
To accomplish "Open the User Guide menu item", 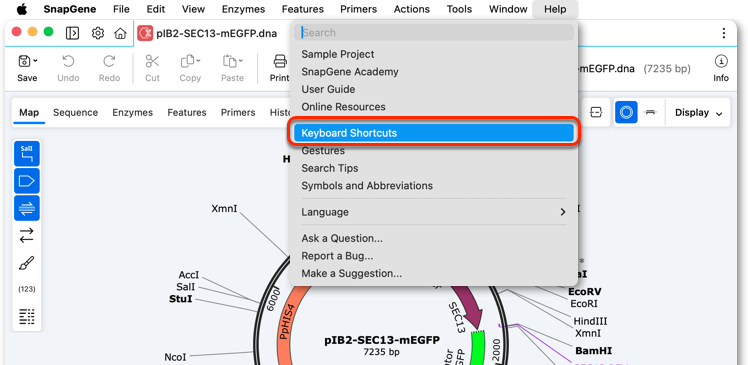I will coord(434,89).
